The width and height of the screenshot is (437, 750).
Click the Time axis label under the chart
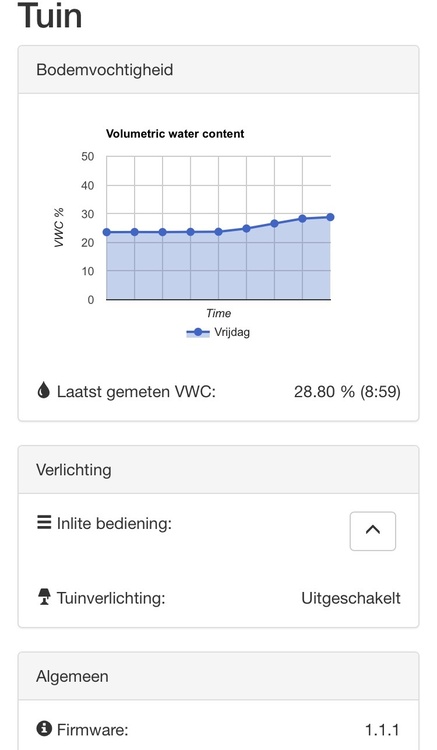point(218,313)
